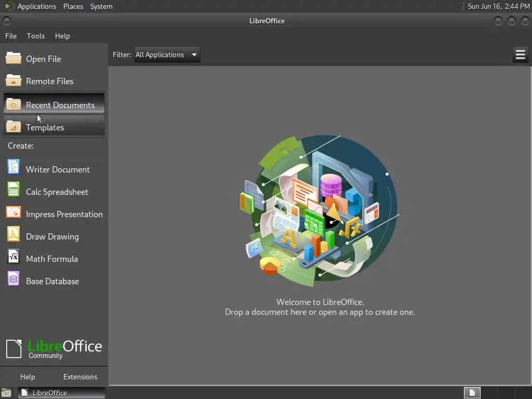This screenshot has width=532, height=399.
Task: Click the Math Formula icon
Action: 14,257
